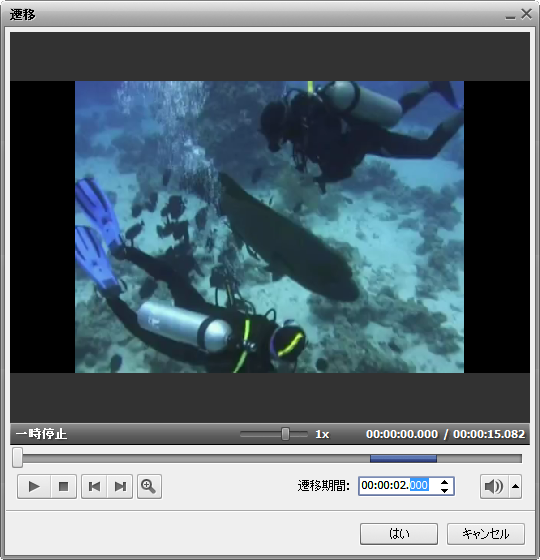
Task: Expand volume options arrow beside speaker
Action: click(515, 486)
